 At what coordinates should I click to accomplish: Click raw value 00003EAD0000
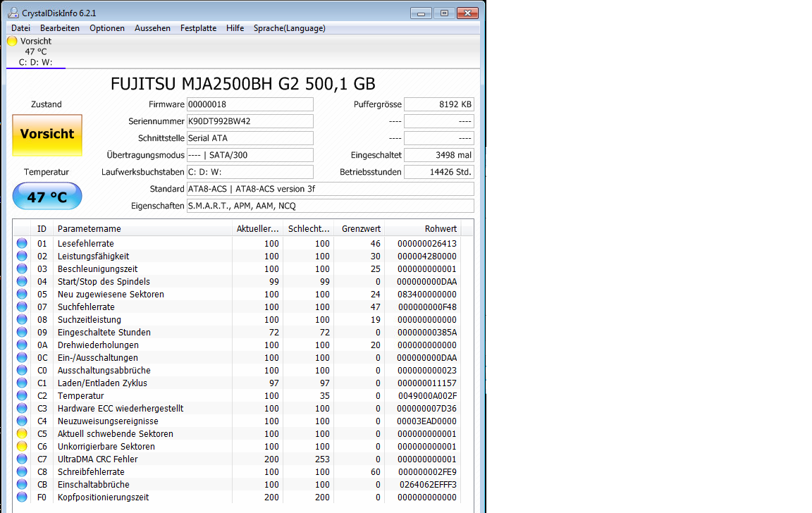click(x=426, y=421)
